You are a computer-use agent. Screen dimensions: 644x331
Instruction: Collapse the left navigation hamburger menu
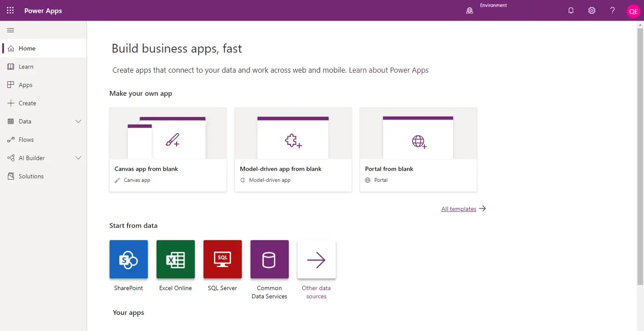(x=11, y=30)
